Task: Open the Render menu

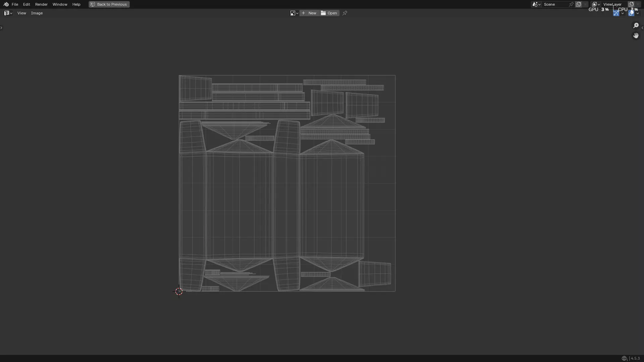Action: tap(41, 4)
